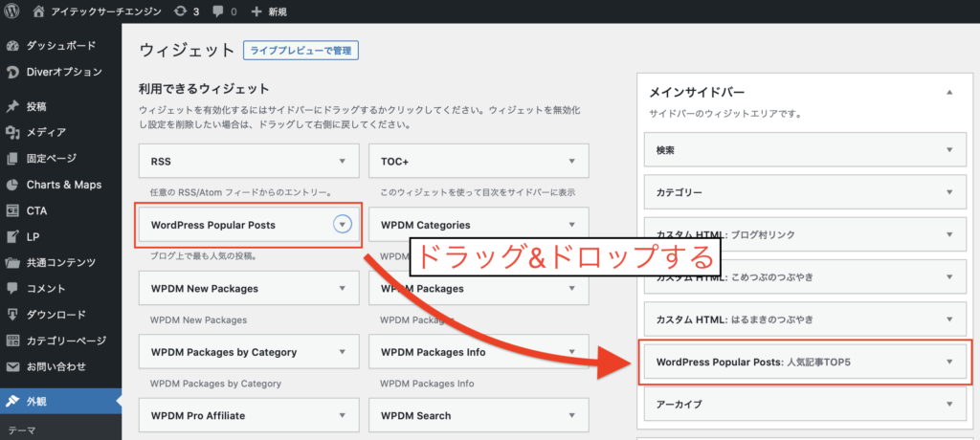The image size is (980, 440).
Task: Select the WPDM Packages widget title
Action: pyautogui.click(x=422, y=289)
